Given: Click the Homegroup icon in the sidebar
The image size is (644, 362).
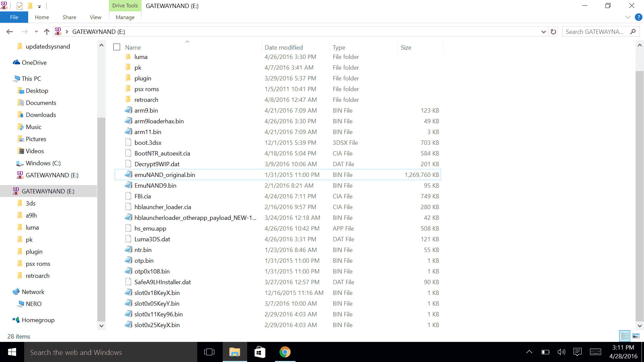Looking at the screenshot, I should pos(16,320).
